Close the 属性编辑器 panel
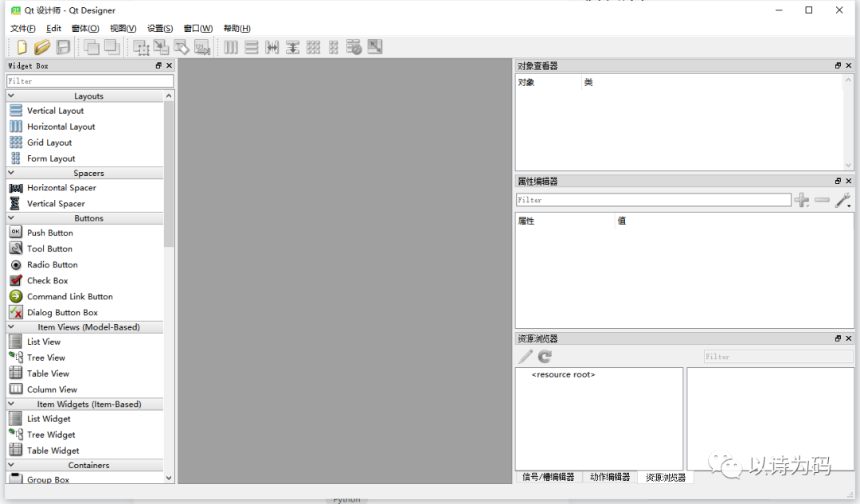Image resolution: width=860 pixels, height=504 pixels. [x=849, y=181]
